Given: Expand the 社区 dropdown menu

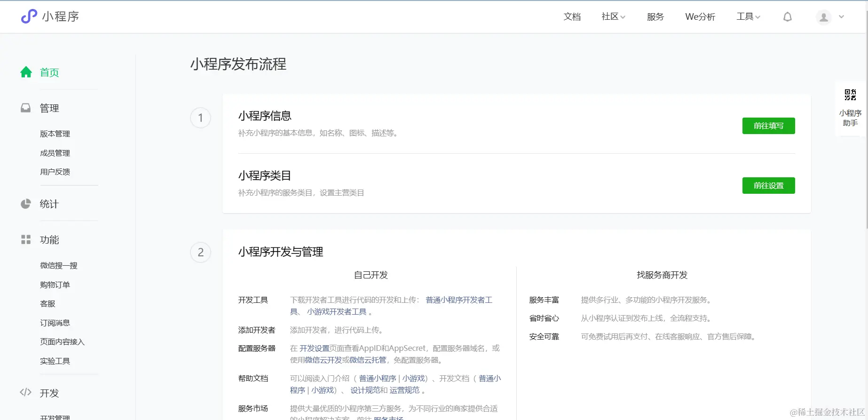Looking at the screenshot, I should click(613, 17).
